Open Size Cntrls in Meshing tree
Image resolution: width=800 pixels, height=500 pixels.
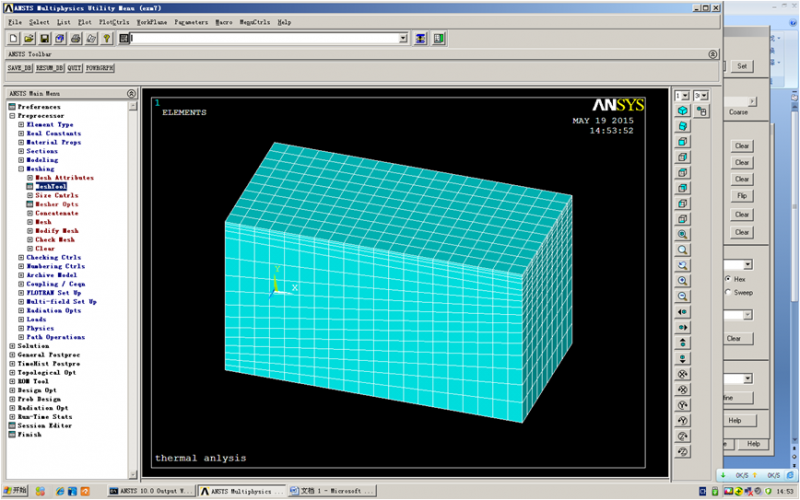56,195
